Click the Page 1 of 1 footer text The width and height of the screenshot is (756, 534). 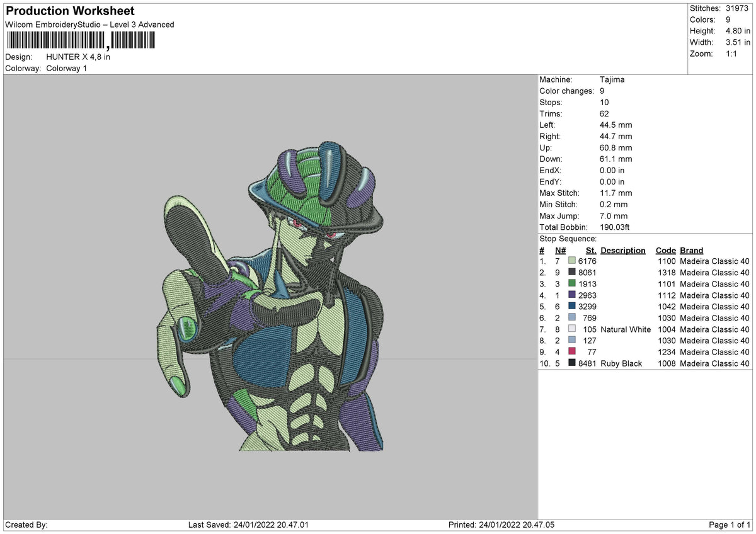[730, 525]
